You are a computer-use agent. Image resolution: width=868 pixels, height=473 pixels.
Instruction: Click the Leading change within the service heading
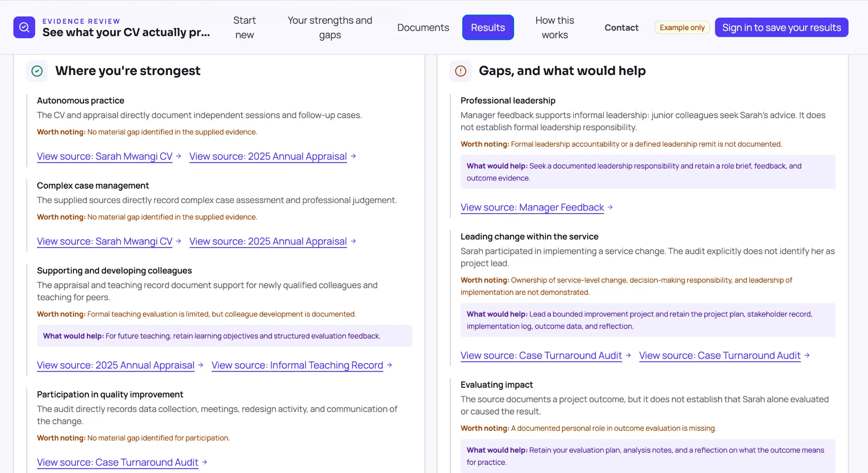[x=529, y=236]
